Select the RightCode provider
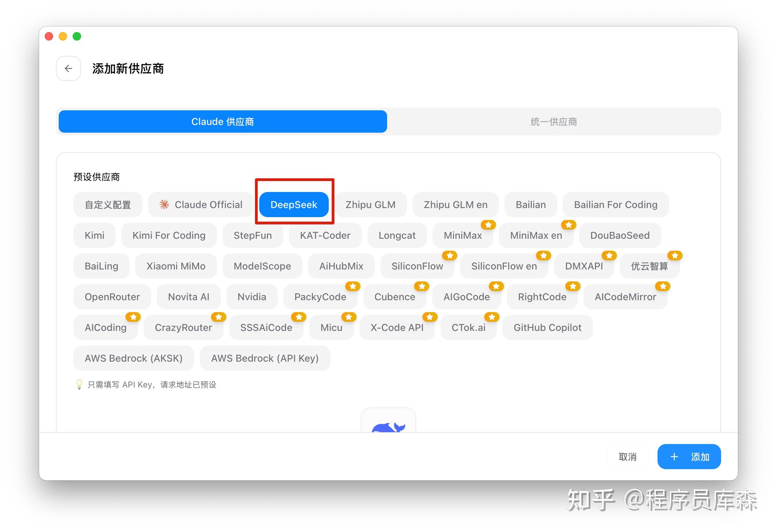 [x=542, y=297]
